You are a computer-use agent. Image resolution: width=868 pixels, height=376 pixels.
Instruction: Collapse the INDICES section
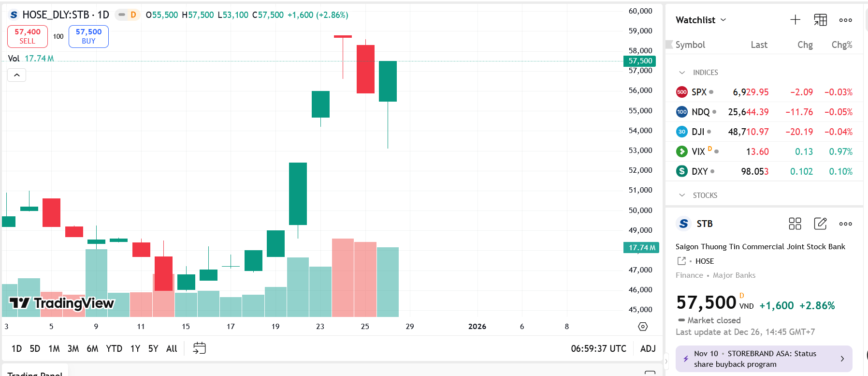tap(682, 73)
